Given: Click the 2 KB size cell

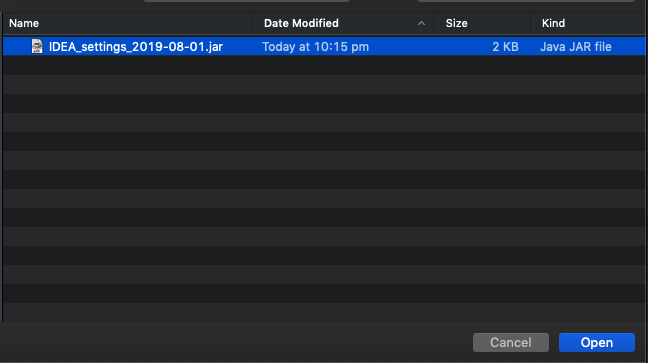Looking at the screenshot, I should click(505, 47).
